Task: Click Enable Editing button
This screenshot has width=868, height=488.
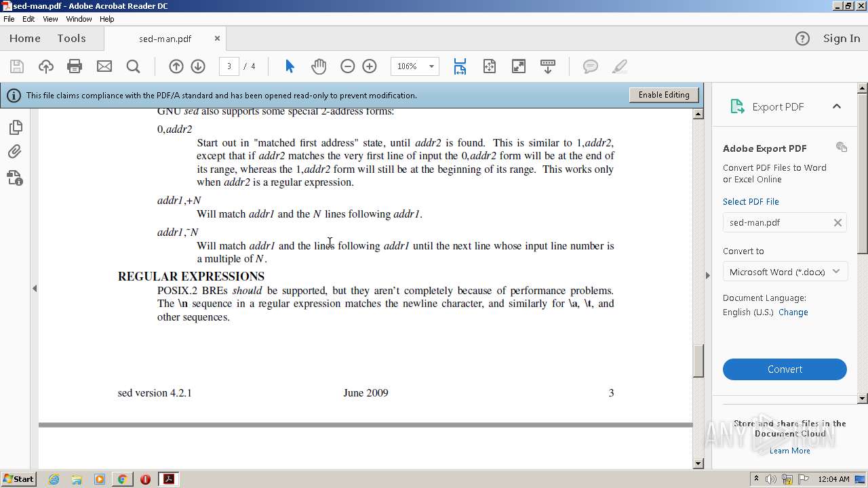Action: point(663,95)
